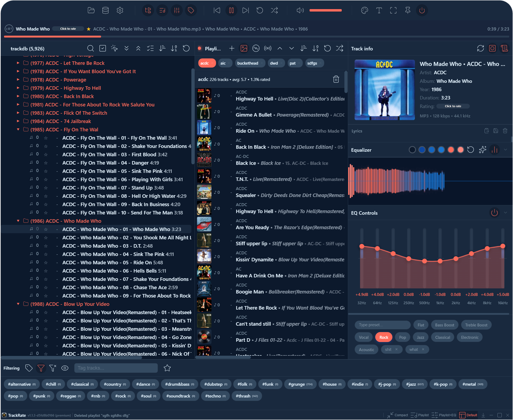
Task: Open the add playlist plus icon
Action: click(x=232, y=48)
